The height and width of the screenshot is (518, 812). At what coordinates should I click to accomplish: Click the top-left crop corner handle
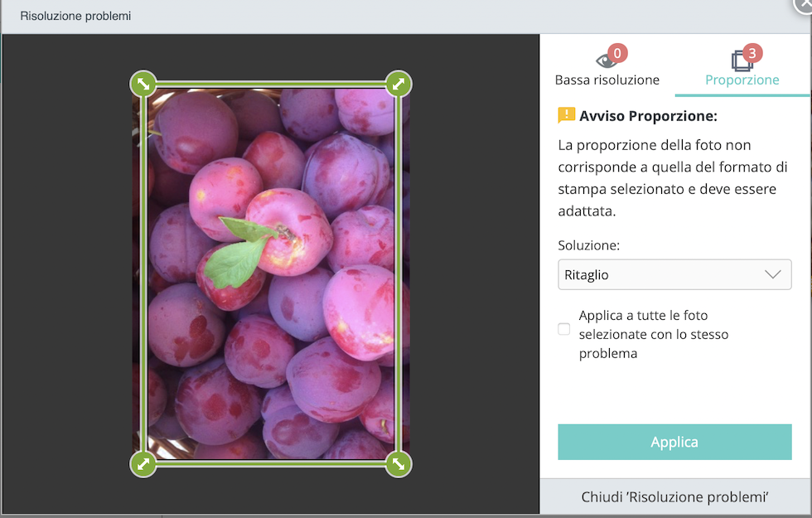(143, 84)
